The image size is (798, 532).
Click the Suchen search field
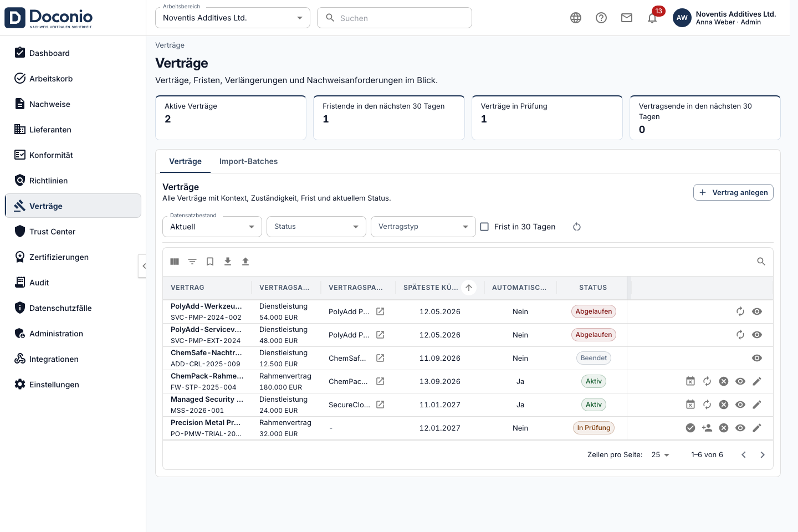click(395, 18)
